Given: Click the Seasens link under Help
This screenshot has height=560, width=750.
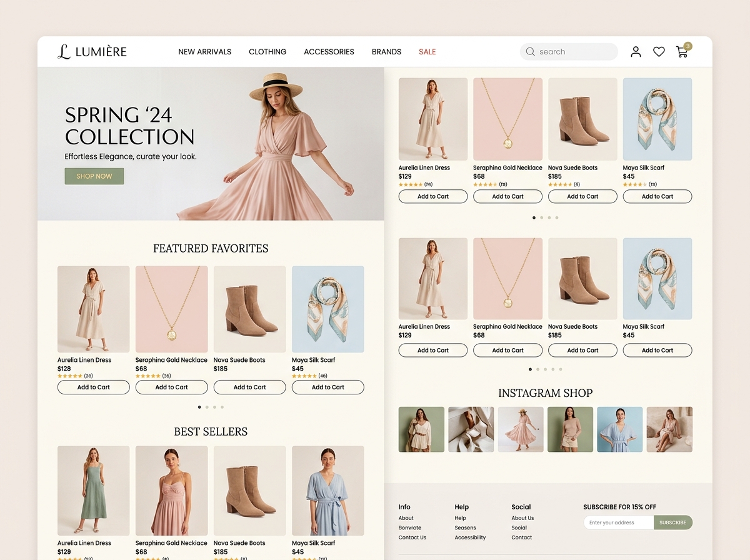Looking at the screenshot, I should (x=465, y=527).
